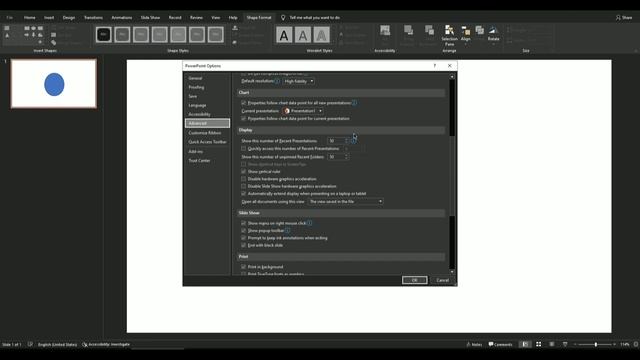Select the outlined WordArt A style
This screenshot has width=640, height=360.
click(x=303, y=35)
